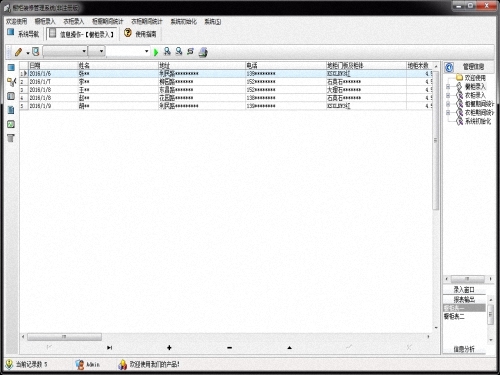
Task: Click the 日期 column header
Action: 53,65
